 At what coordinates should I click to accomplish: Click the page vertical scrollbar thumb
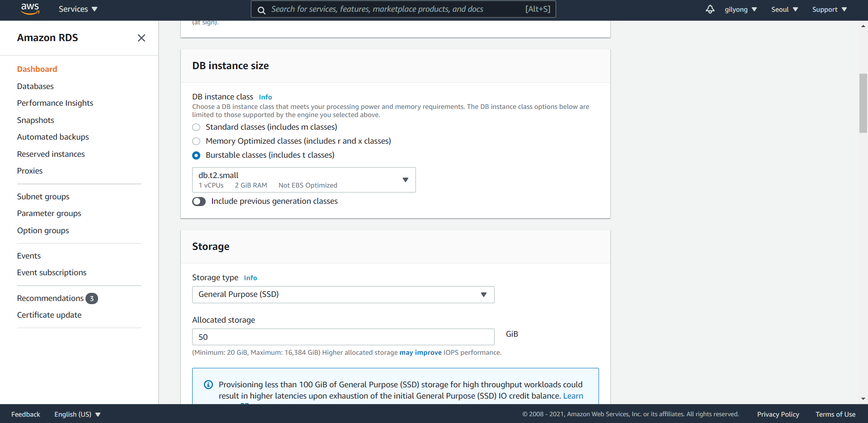pos(863,103)
